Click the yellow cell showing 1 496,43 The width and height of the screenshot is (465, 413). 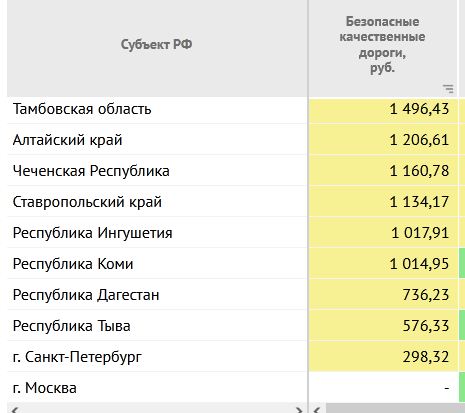click(x=383, y=110)
